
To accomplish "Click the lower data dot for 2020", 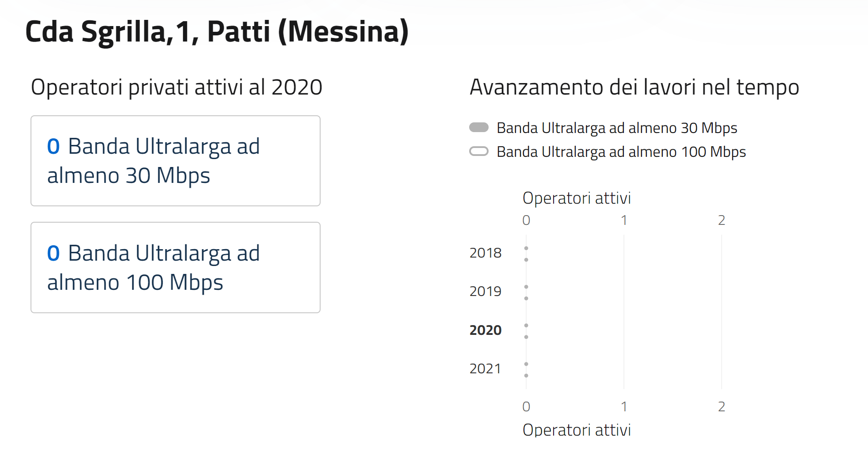I will click(526, 337).
